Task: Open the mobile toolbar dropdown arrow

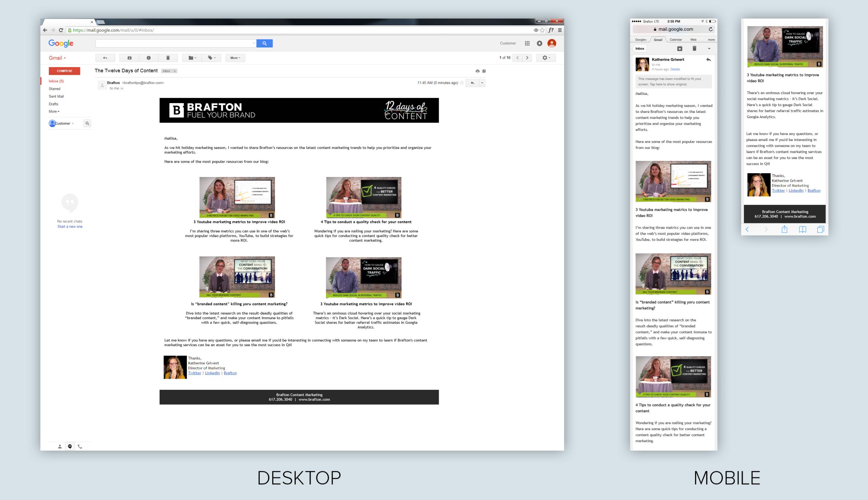Action: (709, 48)
